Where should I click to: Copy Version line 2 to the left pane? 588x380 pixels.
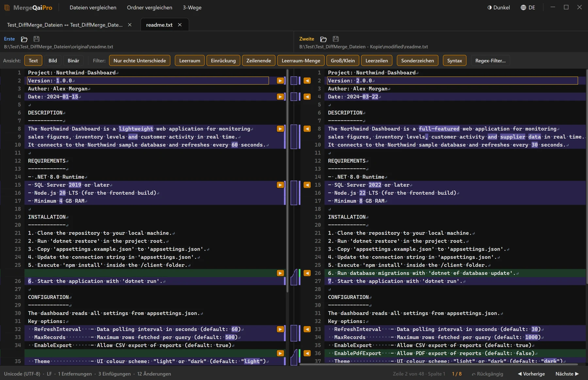click(307, 81)
